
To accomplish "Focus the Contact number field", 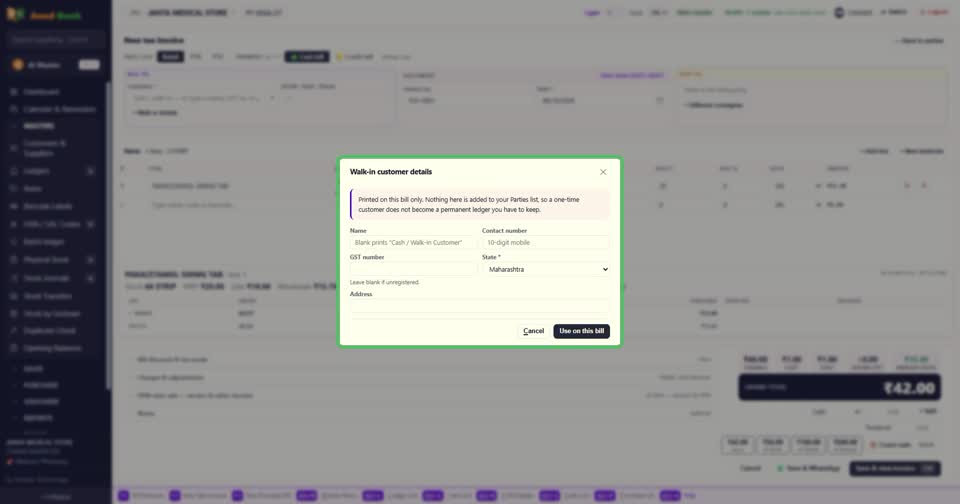I will tap(546, 243).
